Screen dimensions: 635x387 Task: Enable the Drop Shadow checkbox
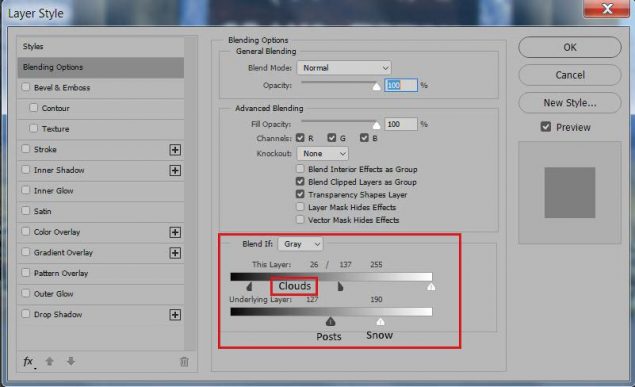click(26, 314)
